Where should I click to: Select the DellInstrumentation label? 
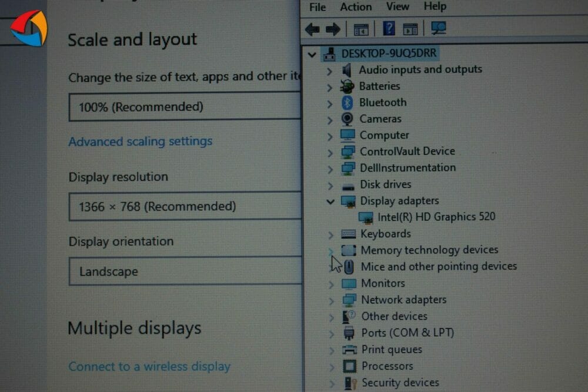(407, 167)
